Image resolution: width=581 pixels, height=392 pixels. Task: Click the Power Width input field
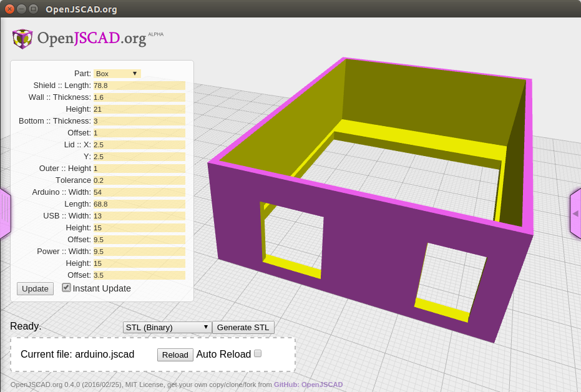click(139, 252)
